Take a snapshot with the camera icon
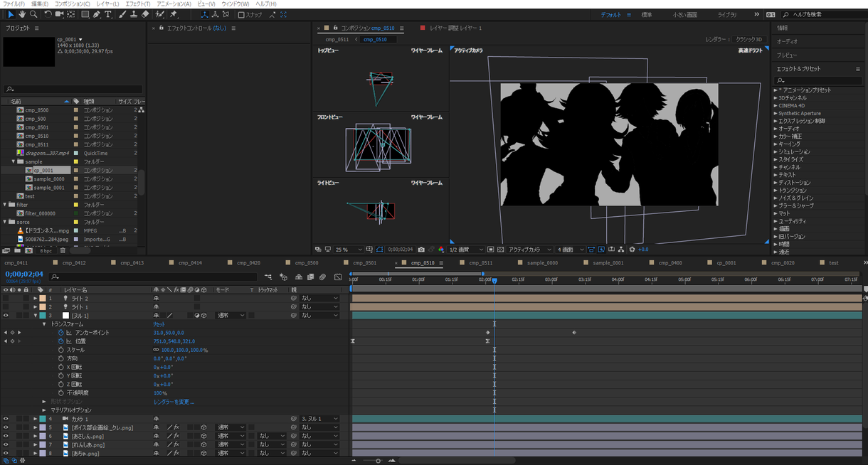The height and width of the screenshot is (465, 868). tap(421, 250)
